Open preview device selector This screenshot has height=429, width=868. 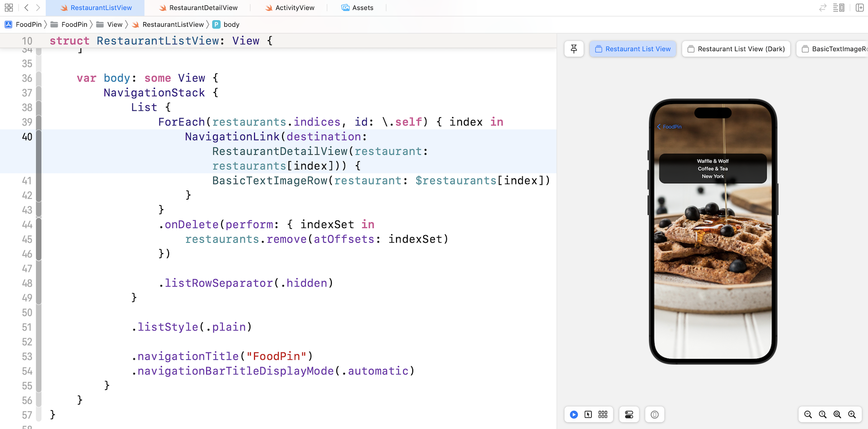[655, 415]
